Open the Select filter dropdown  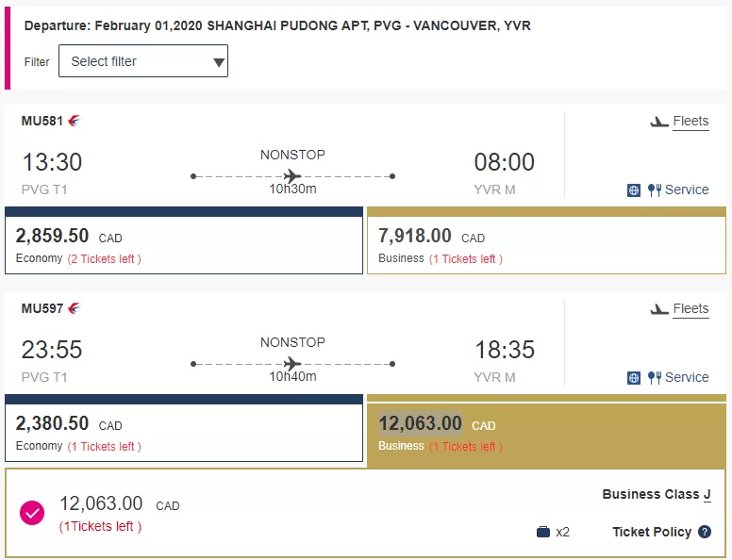(143, 61)
